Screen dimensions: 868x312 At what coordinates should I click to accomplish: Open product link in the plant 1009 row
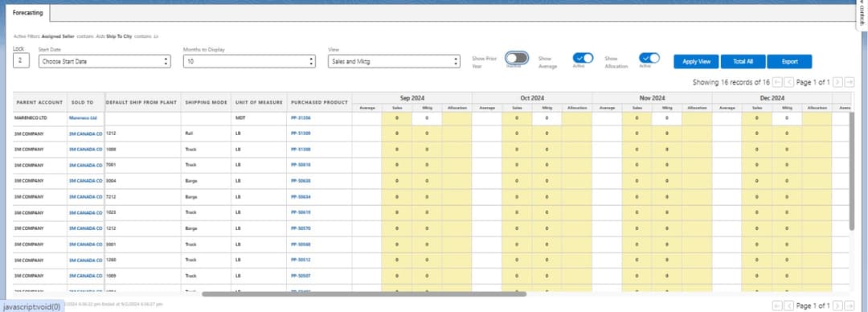click(301, 276)
